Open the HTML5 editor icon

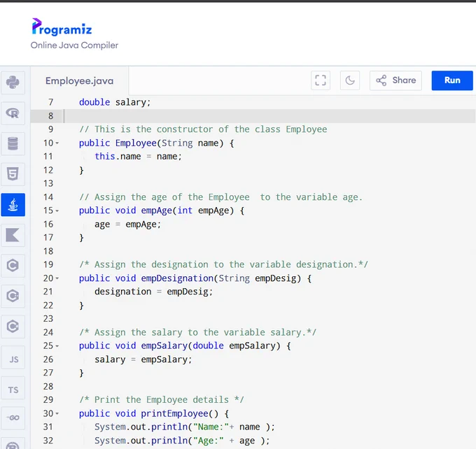click(13, 174)
